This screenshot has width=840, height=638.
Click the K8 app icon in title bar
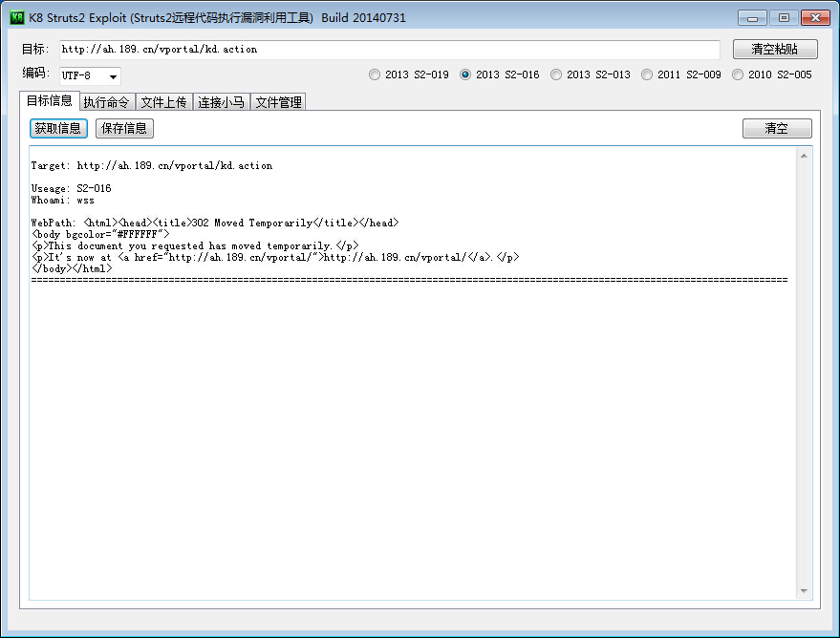17,17
